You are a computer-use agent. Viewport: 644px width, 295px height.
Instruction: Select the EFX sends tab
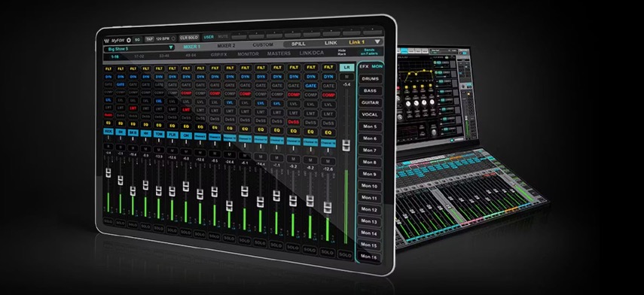(x=365, y=66)
